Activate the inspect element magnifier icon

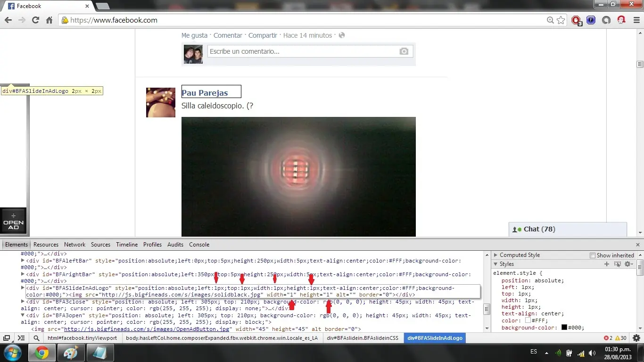click(36, 338)
